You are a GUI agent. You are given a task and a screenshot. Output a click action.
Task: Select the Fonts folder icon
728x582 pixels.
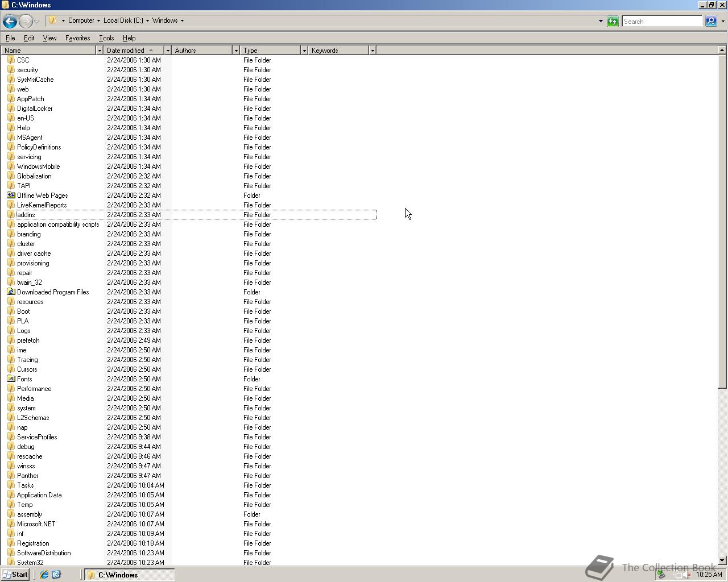tap(11, 379)
